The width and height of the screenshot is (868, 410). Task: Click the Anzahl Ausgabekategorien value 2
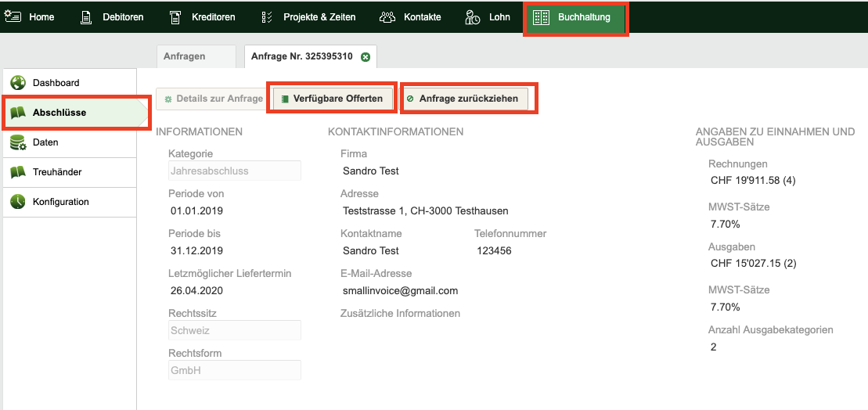point(713,347)
